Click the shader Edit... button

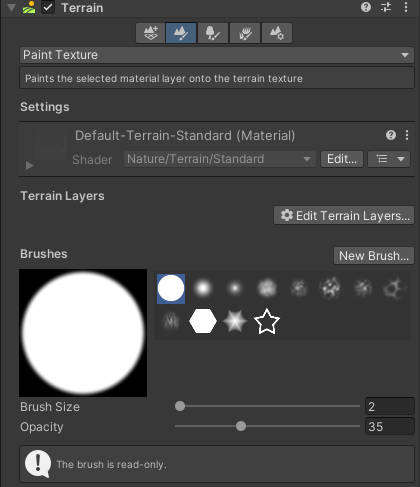tap(342, 159)
